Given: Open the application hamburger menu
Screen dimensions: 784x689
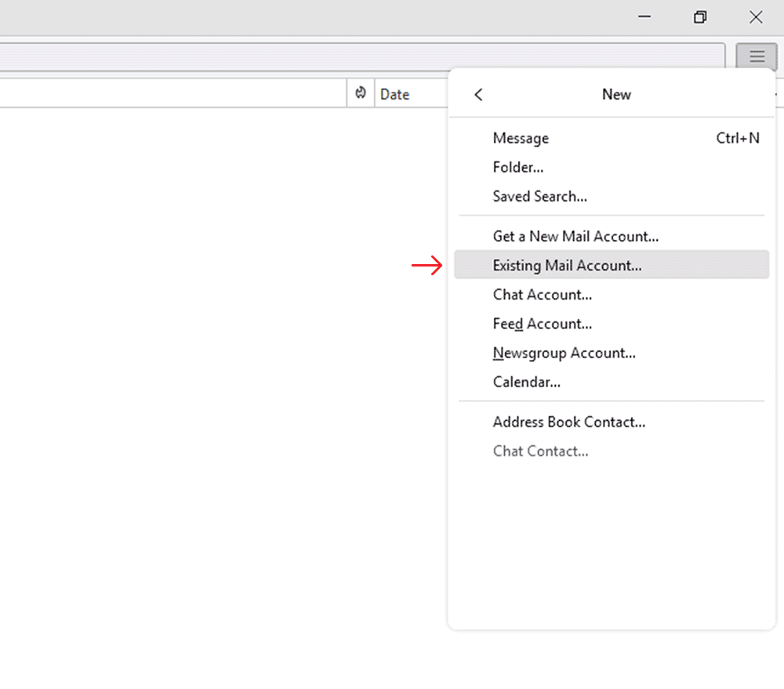Looking at the screenshot, I should (x=756, y=56).
